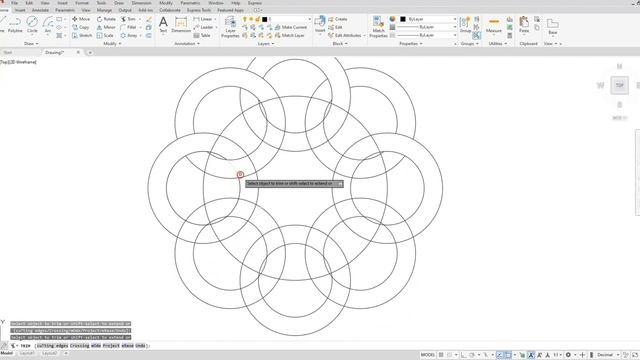Click the Move tool in Modify
Image resolution: width=640 pixels, height=360 pixels.
click(81, 19)
